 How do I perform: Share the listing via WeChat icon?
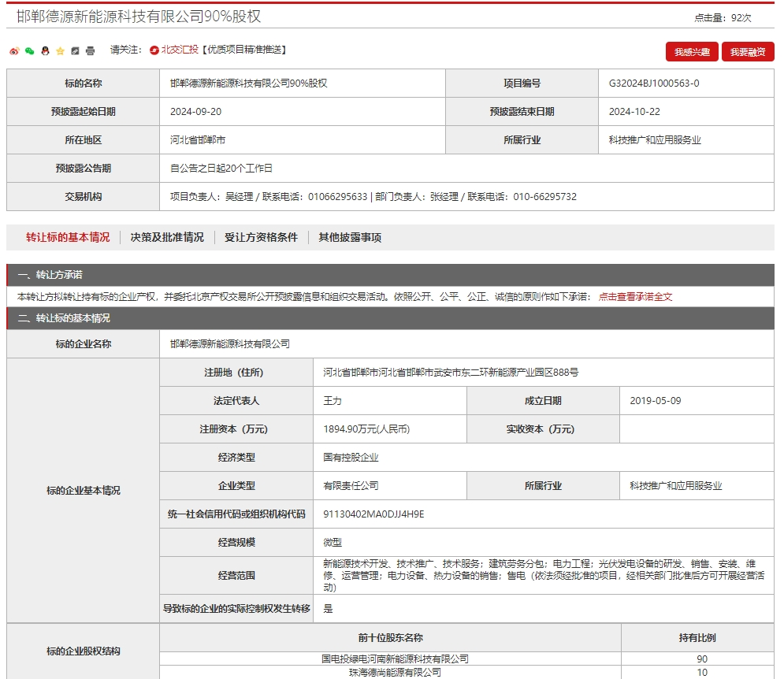(29, 50)
